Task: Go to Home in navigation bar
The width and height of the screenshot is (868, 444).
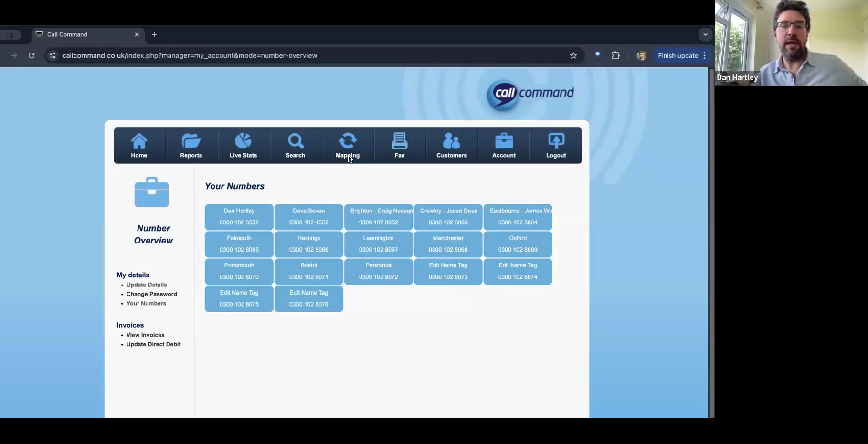Action: 139,145
